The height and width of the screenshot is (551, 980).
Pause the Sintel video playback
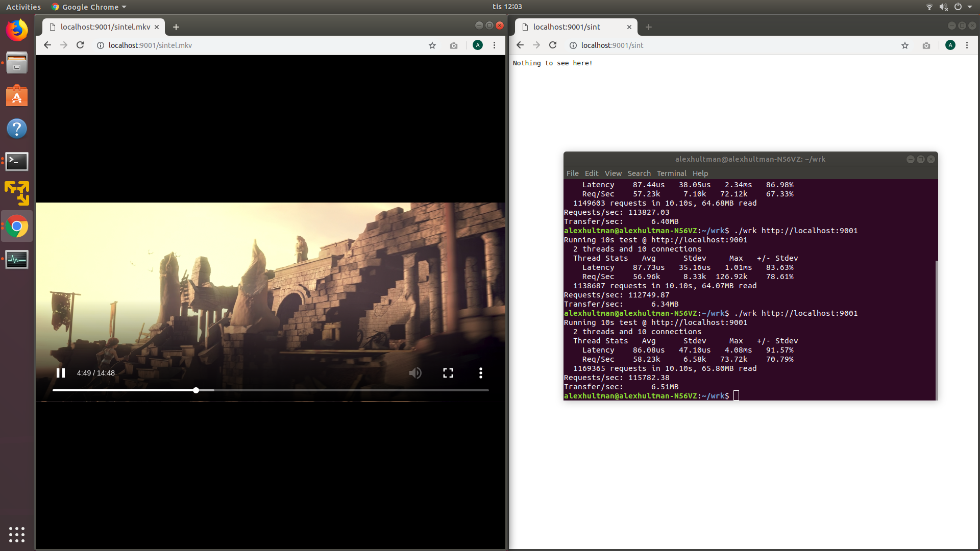pos(61,373)
